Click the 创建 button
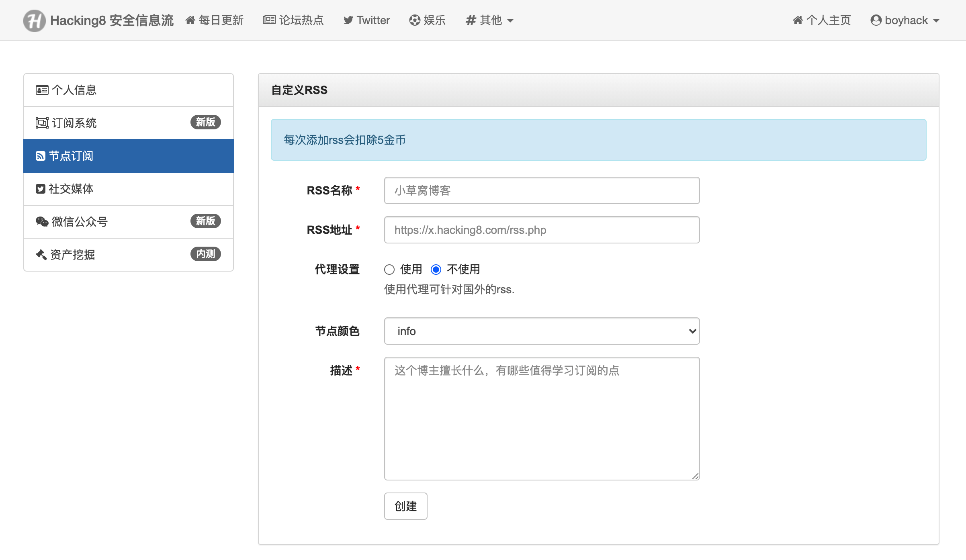Viewport: 966px width, 560px height. tap(405, 506)
